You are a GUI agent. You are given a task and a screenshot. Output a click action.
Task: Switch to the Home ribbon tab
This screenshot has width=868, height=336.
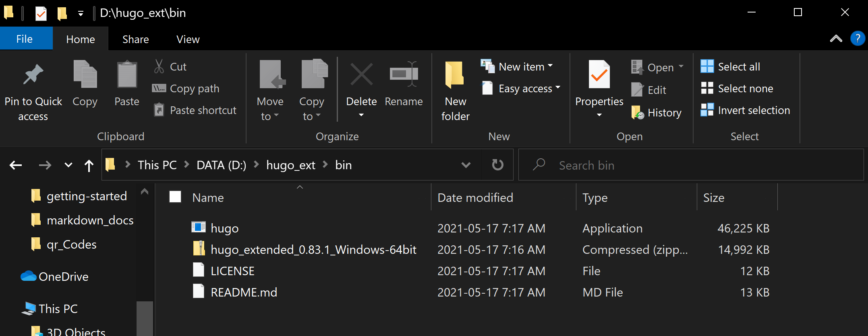(x=81, y=39)
